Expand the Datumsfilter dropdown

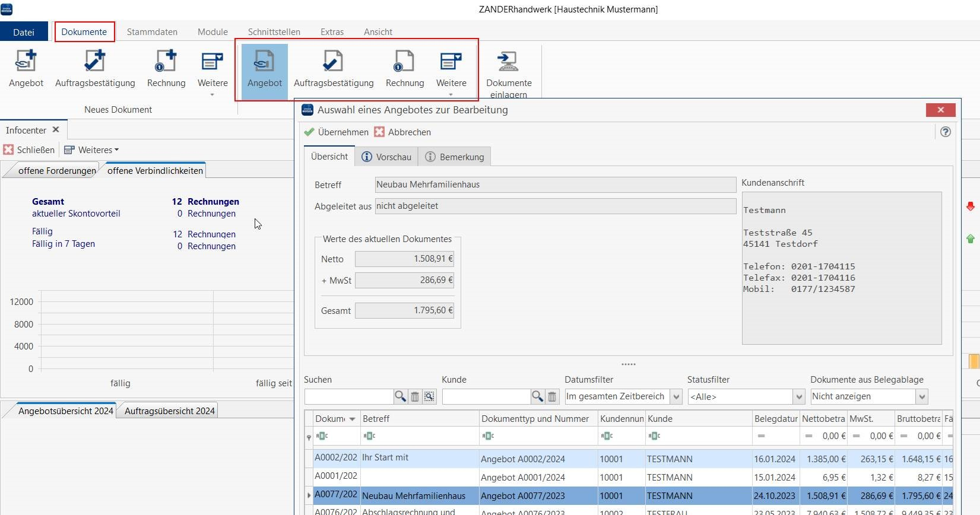(676, 396)
